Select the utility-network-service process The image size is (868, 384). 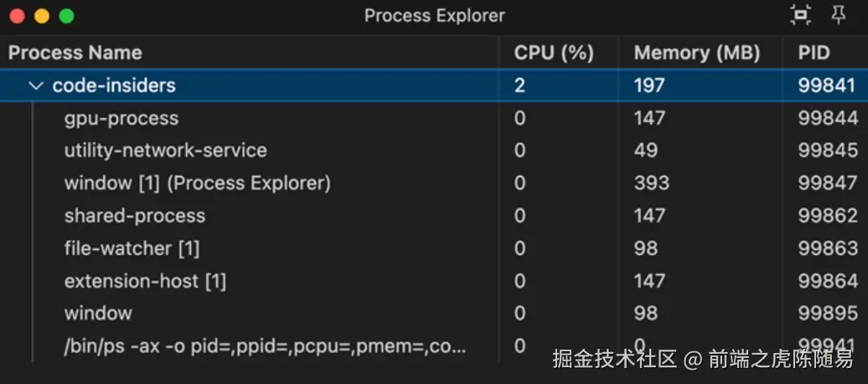166,151
